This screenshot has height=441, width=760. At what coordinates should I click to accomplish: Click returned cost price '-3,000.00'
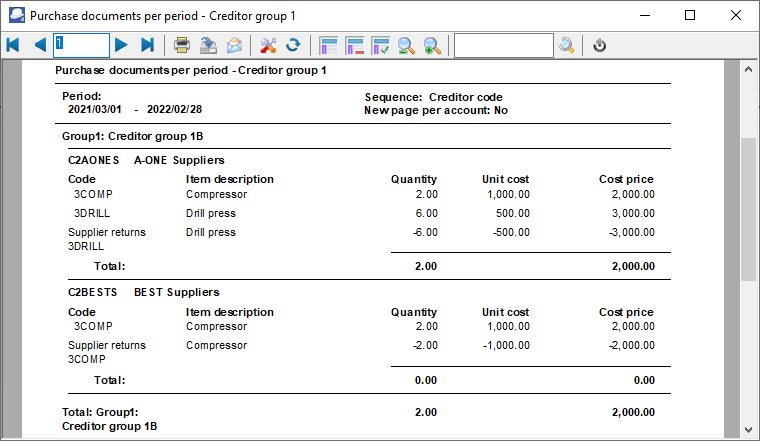tap(632, 232)
